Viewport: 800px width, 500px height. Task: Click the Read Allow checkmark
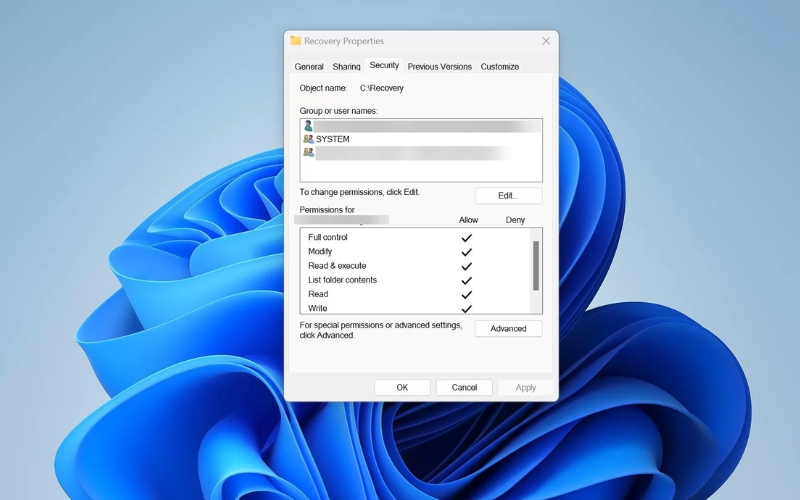466,295
